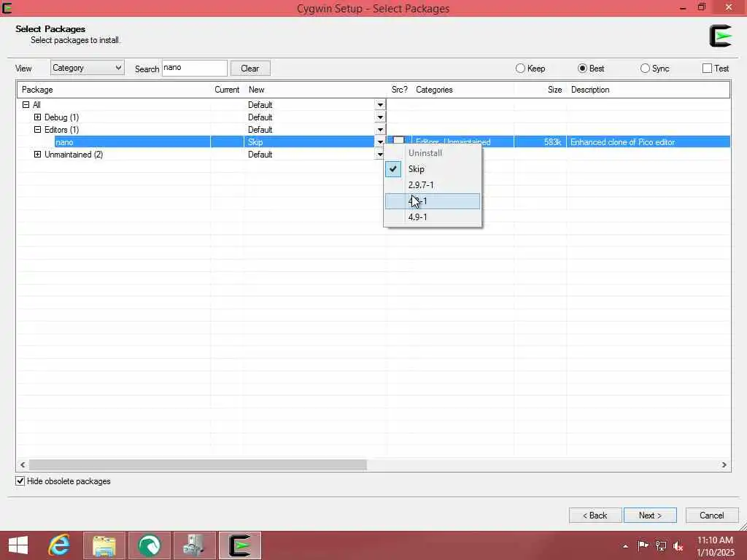747x560 pixels.
Task: Open the Editors row action dropdown arrow
Action: pyautogui.click(x=380, y=130)
